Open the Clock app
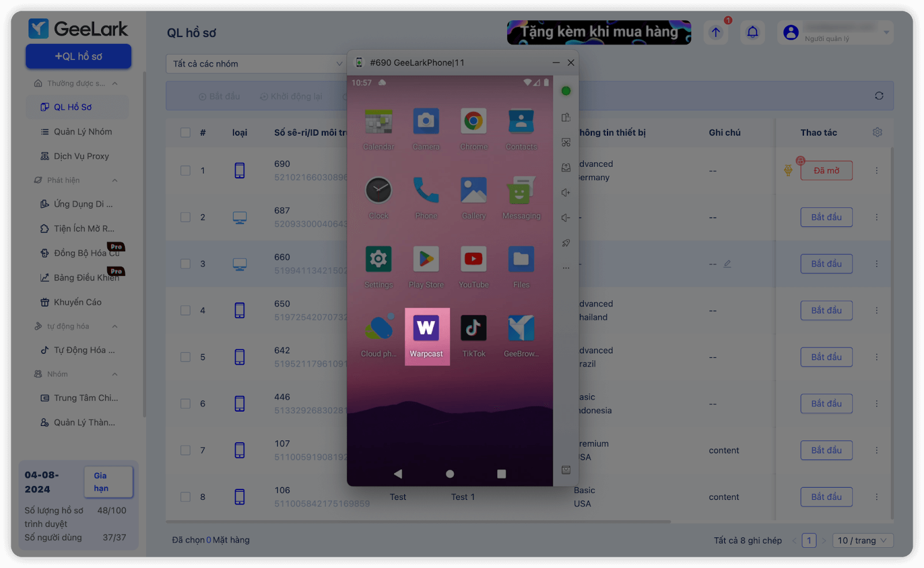 [x=379, y=197]
